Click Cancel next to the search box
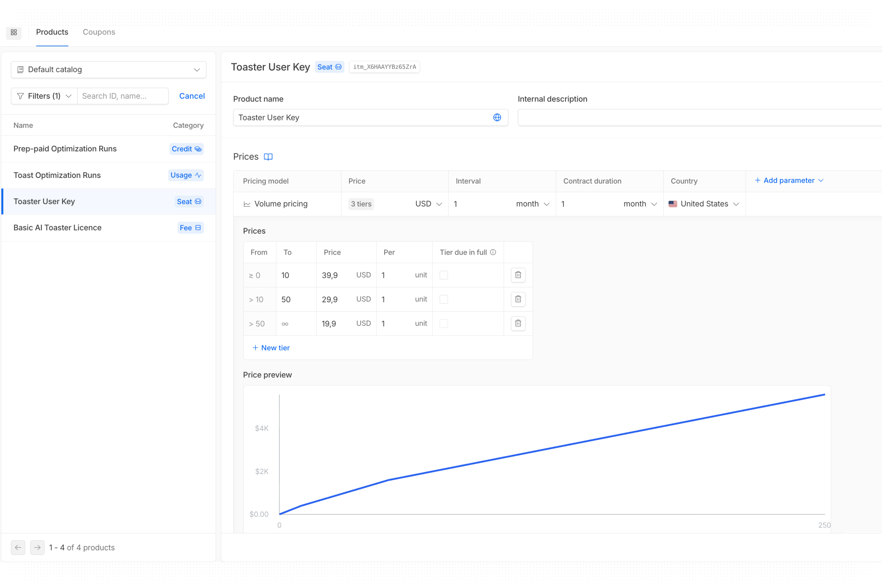This screenshot has height=588, width=882. click(x=192, y=96)
